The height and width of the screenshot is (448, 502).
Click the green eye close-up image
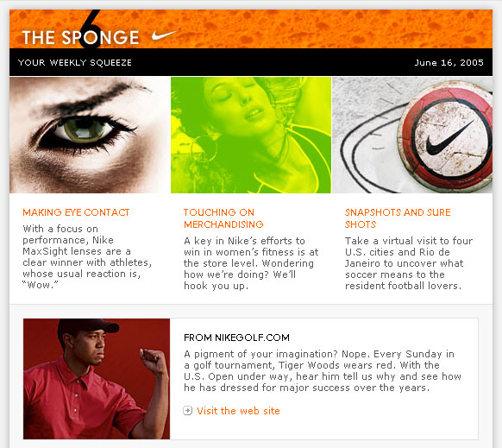point(90,135)
